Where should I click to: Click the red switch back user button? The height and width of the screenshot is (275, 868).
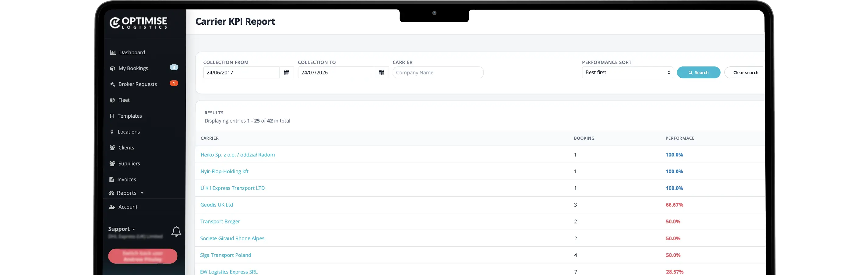click(143, 256)
